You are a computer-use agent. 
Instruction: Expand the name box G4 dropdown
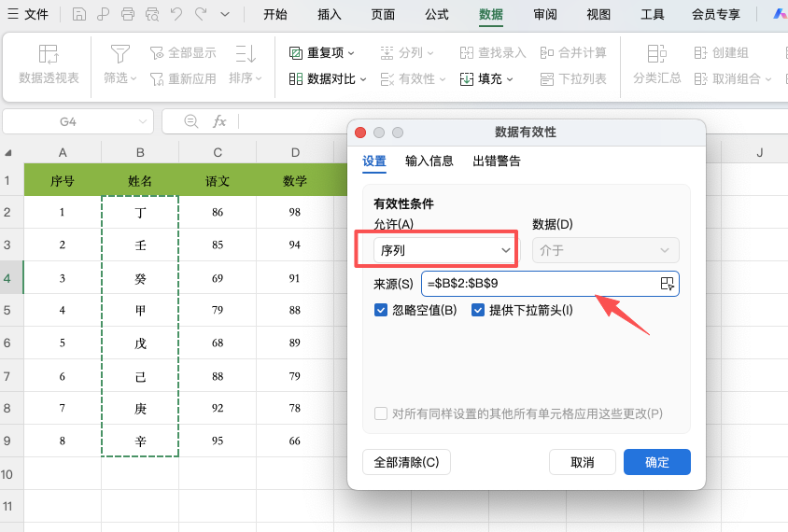click(143, 121)
